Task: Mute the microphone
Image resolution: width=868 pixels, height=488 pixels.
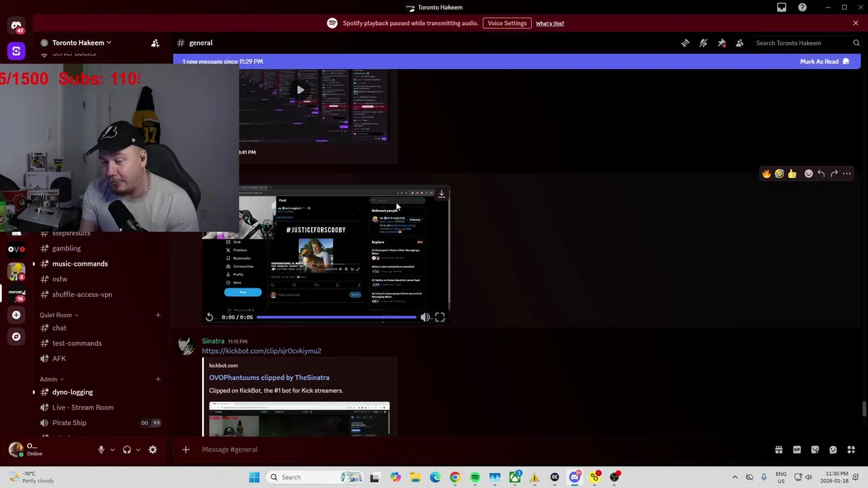Action: [101, 449]
